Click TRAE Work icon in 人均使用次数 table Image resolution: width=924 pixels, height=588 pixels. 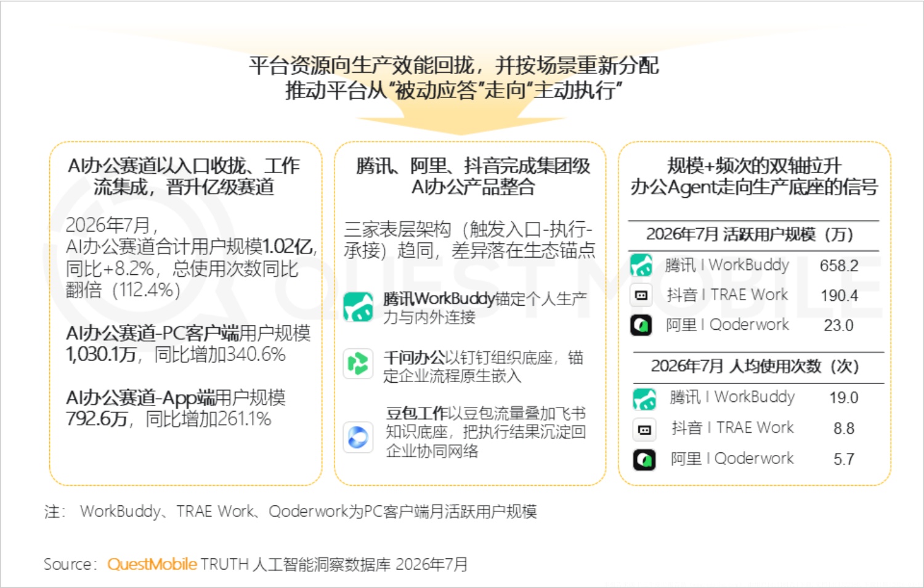tap(644, 429)
